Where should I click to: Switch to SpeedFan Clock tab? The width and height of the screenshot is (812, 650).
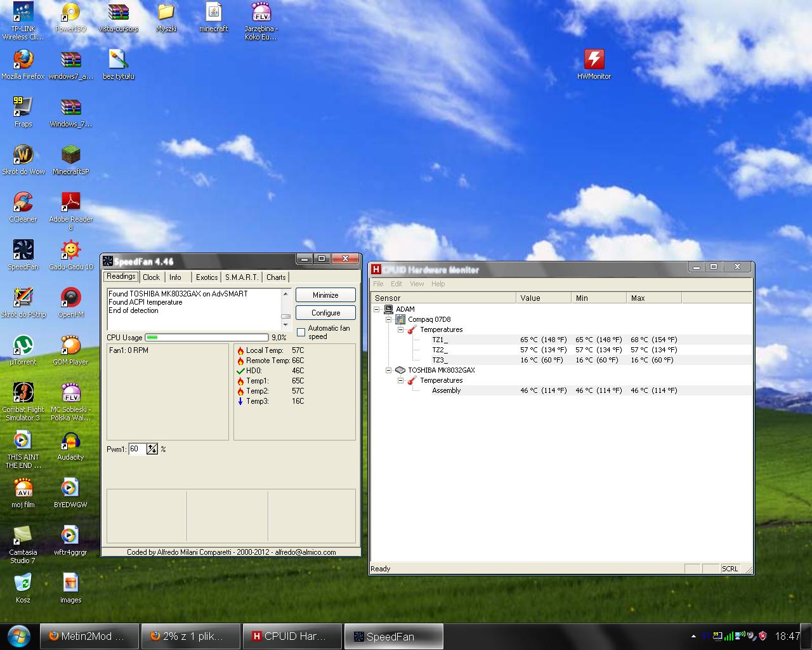coord(152,277)
